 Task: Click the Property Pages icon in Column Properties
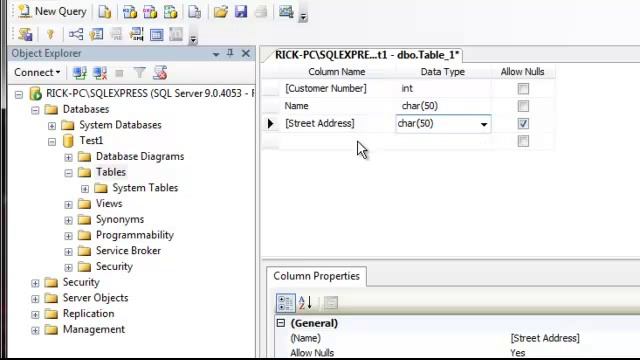pyautogui.click(x=331, y=303)
